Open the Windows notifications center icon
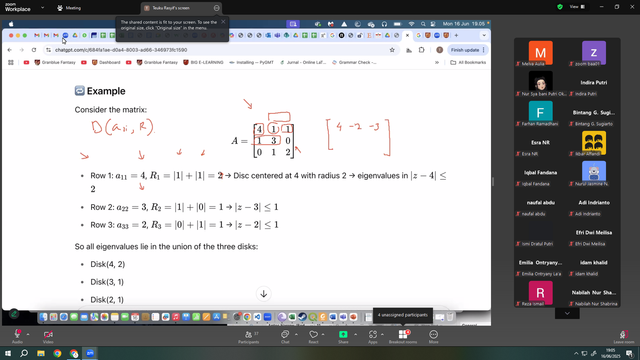Image resolution: width=640 pixels, height=360 pixels. click(x=630, y=353)
